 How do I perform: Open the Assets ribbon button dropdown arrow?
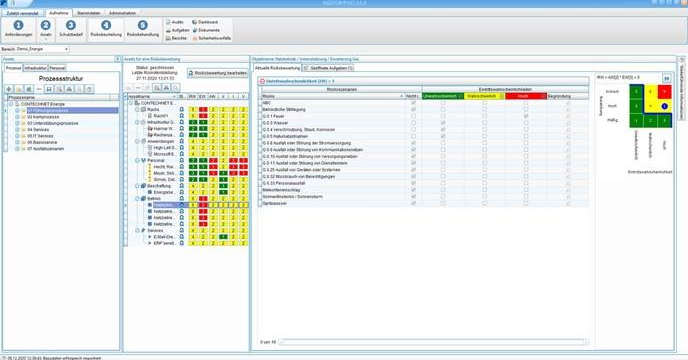[x=46, y=39]
